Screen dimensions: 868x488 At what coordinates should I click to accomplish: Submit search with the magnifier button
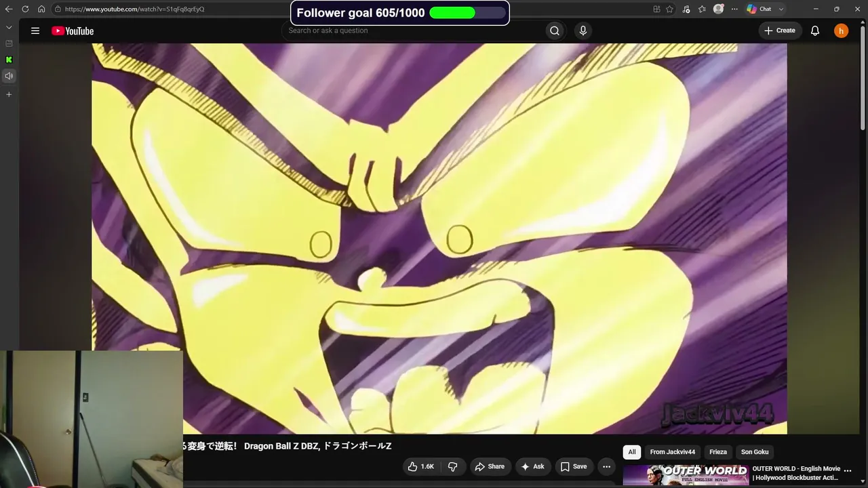point(555,30)
